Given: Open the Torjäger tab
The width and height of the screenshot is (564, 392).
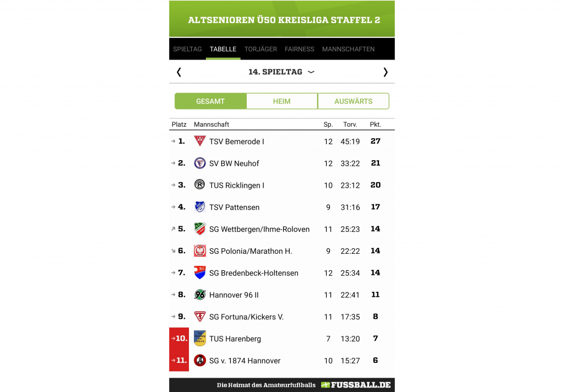Looking at the screenshot, I should coord(261,49).
